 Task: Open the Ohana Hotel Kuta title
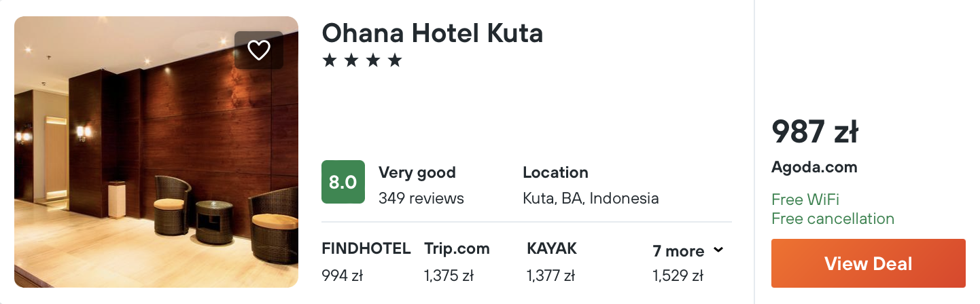click(432, 33)
